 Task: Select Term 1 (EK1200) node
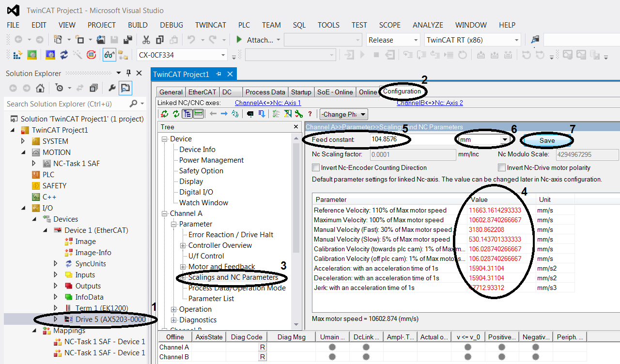click(x=102, y=308)
